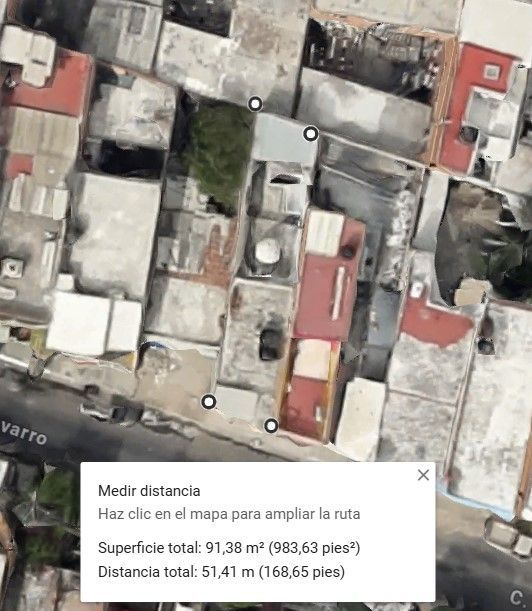Select the Superficie total 91,38 m² line
The height and width of the screenshot is (611, 532).
pos(229,548)
